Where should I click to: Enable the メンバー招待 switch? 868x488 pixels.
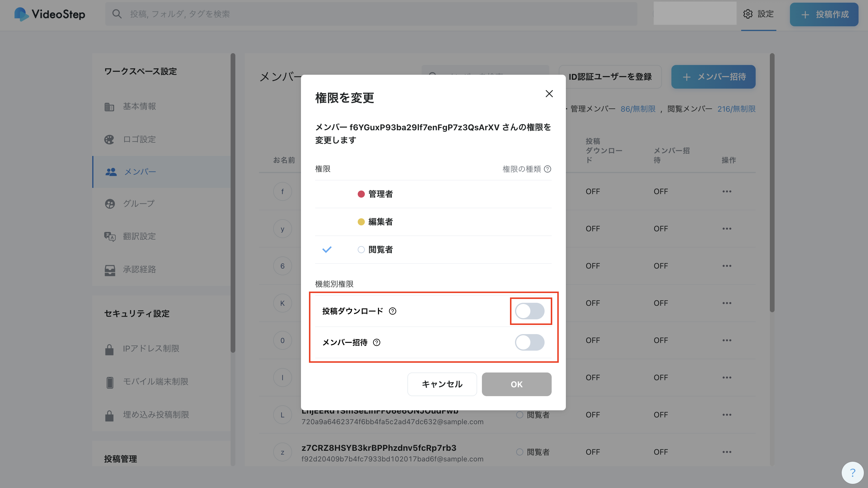point(529,342)
